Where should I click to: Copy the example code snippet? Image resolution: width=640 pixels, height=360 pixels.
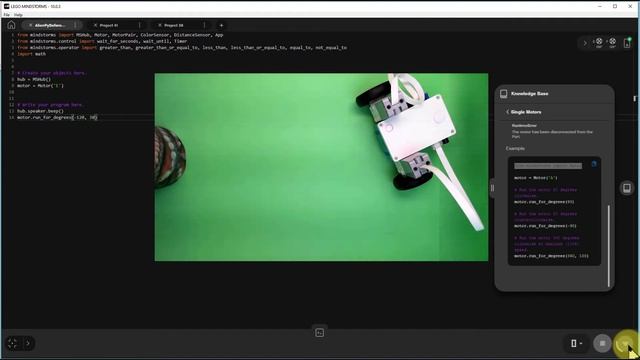(594, 164)
